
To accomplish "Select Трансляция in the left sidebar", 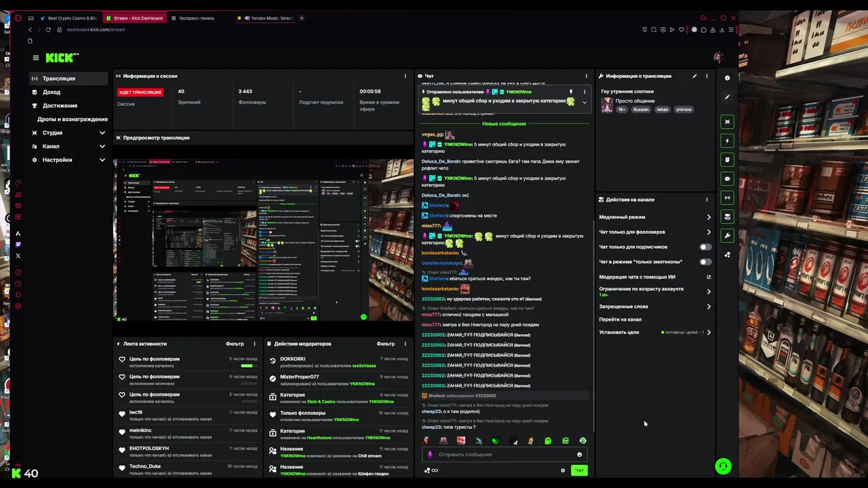I will pos(68,79).
